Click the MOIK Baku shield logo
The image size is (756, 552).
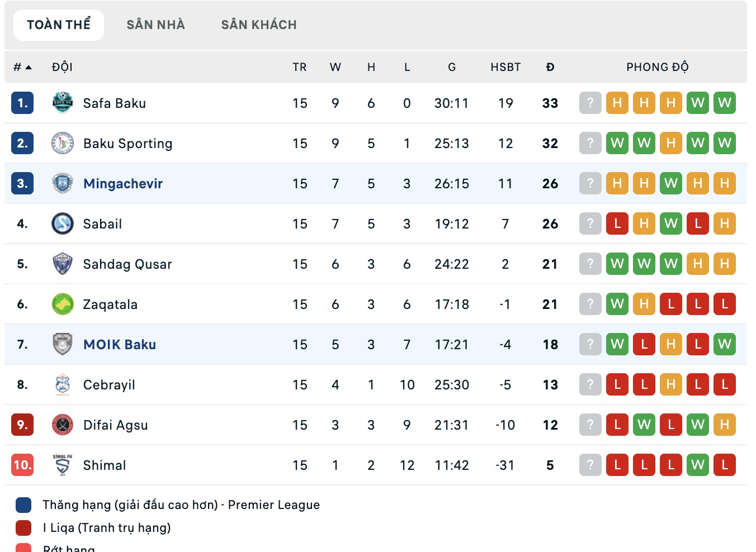point(63,344)
